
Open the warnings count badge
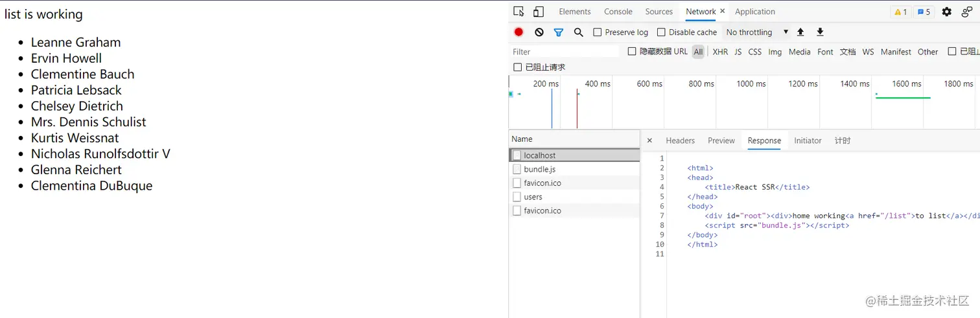pos(900,12)
